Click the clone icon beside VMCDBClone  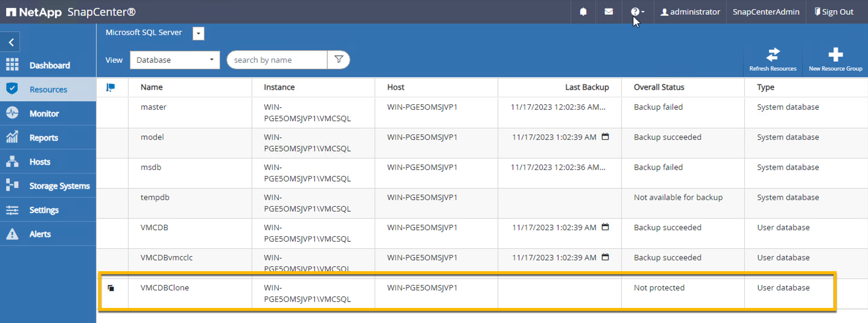click(x=111, y=288)
